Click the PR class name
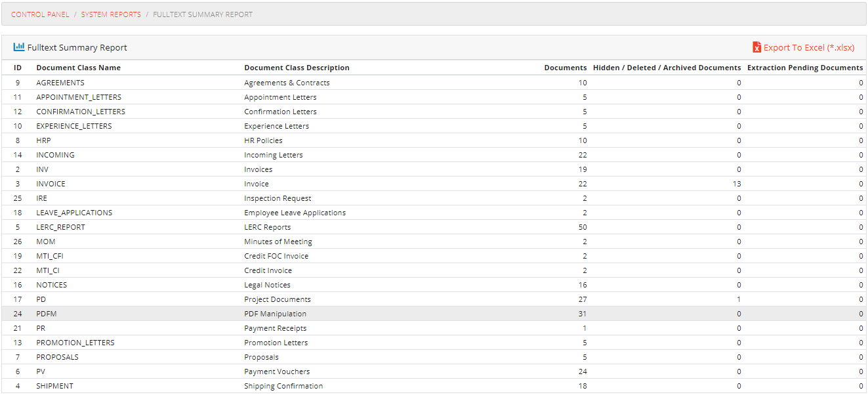This screenshot has height=403, width=868. 41,328
